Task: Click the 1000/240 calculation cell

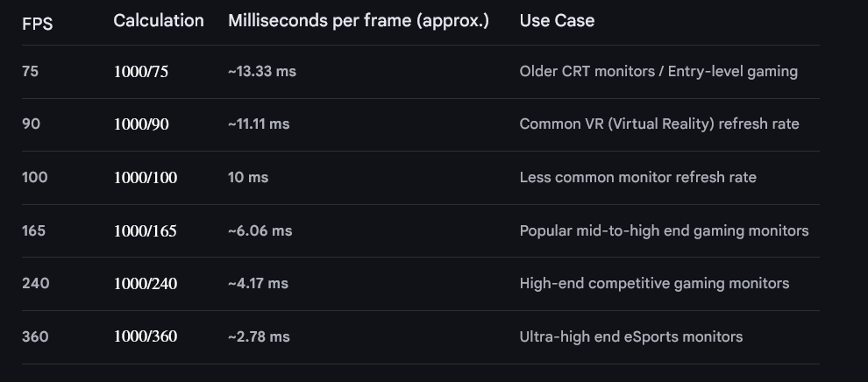Action: pyautogui.click(x=145, y=284)
